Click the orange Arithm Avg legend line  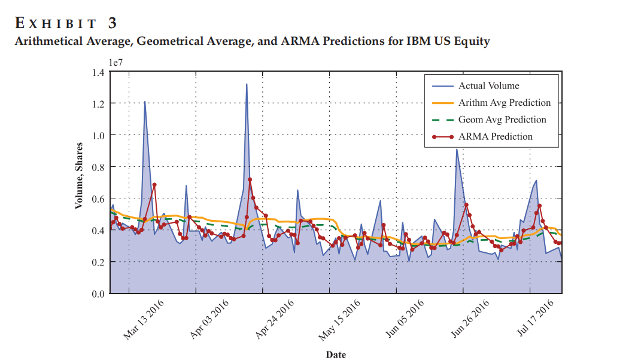(x=443, y=103)
